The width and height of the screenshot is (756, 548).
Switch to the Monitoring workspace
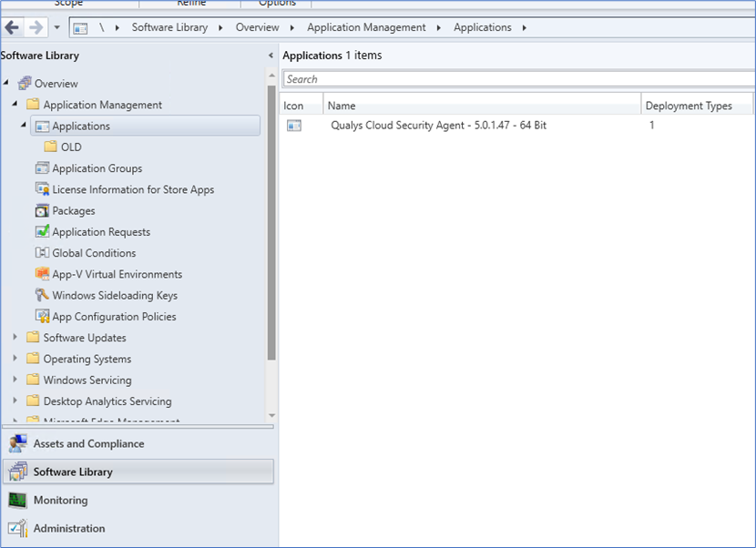click(60, 500)
